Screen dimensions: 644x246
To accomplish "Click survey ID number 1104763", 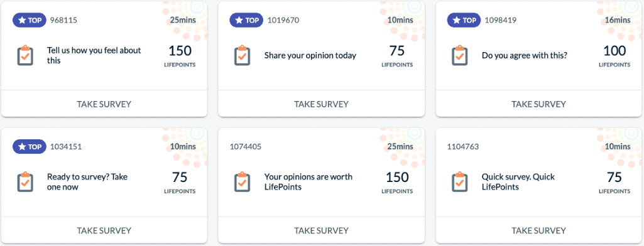I will tap(463, 147).
